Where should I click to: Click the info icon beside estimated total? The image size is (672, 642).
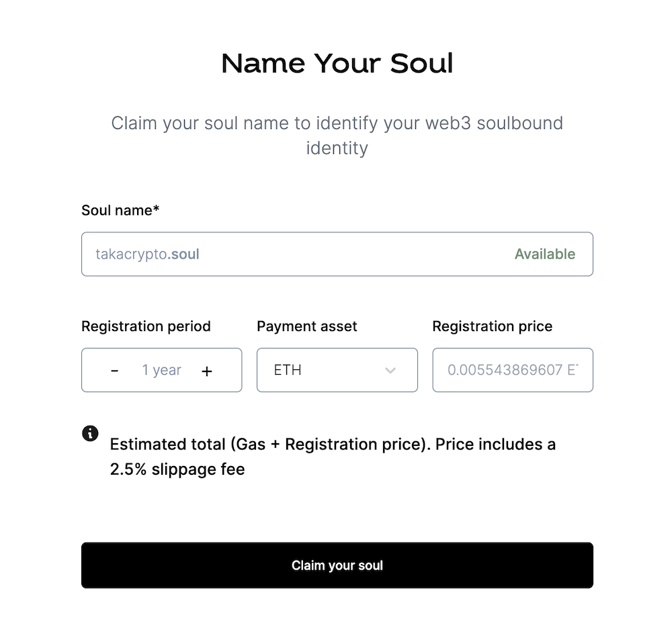91,434
